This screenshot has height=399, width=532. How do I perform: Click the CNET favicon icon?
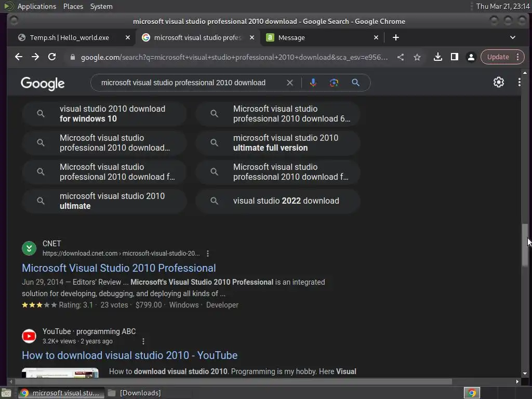(29, 248)
